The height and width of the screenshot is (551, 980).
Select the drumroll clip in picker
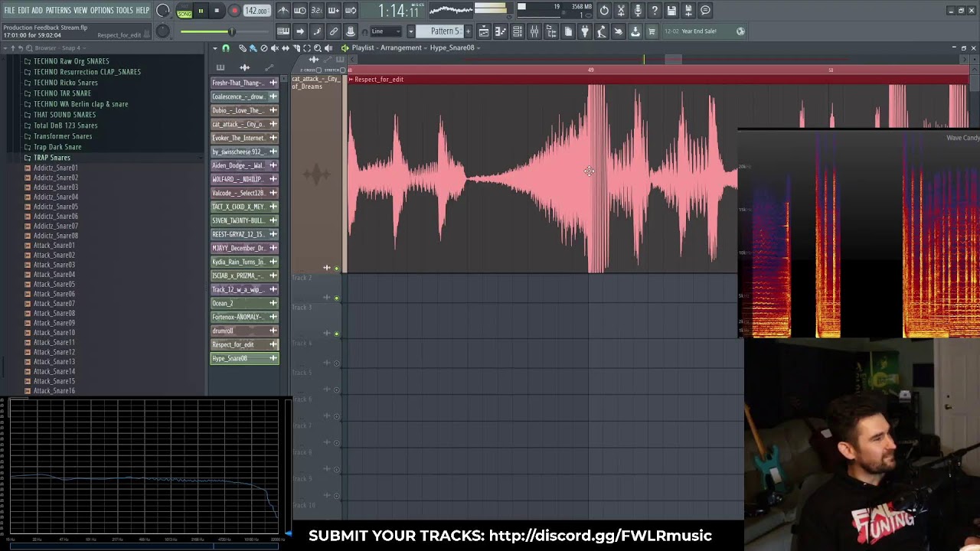click(x=244, y=331)
